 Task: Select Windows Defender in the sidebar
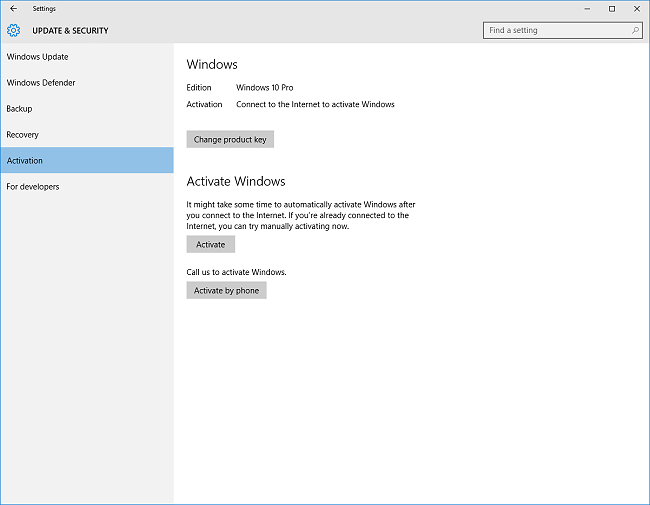pos(41,83)
